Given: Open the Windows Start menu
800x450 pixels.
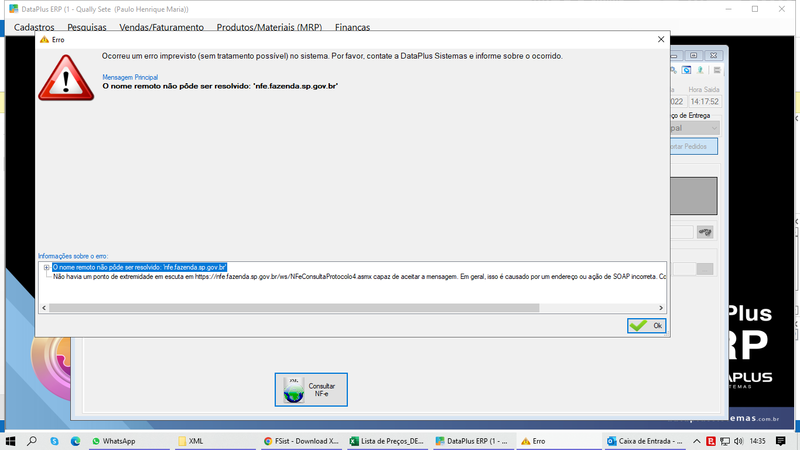Looking at the screenshot, I should [x=10, y=441].
